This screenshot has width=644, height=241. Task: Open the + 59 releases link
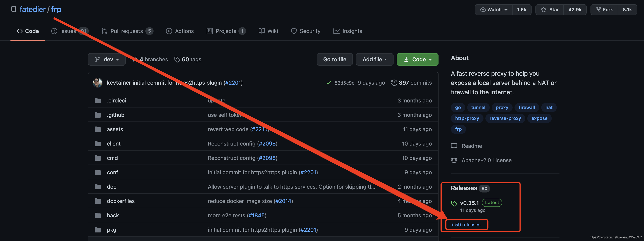click(x=465, y=225)
